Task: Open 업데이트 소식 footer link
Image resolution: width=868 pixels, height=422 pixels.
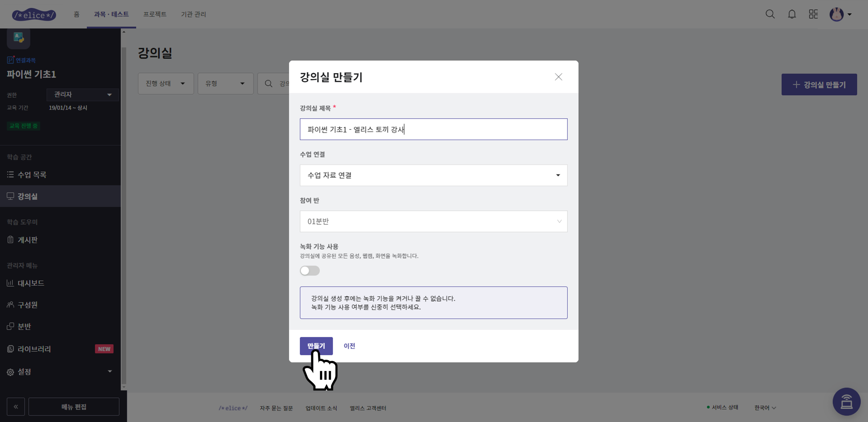Action: tap(321, 408)
